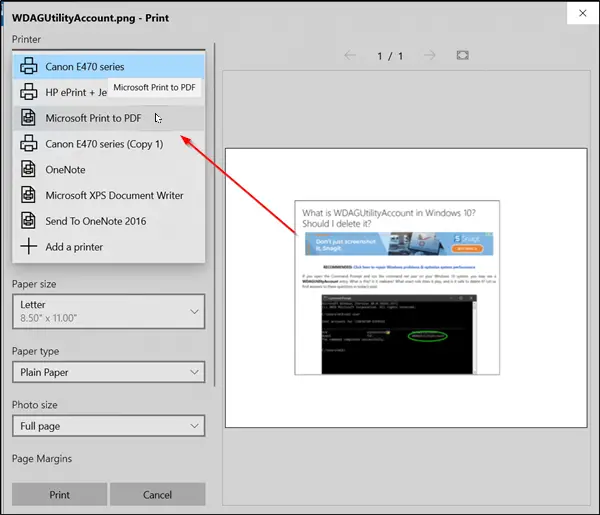Click the WDAGUtilityAccount.png - Print title
This screenshot has height=515, width=600.
[x=90, y=18]
